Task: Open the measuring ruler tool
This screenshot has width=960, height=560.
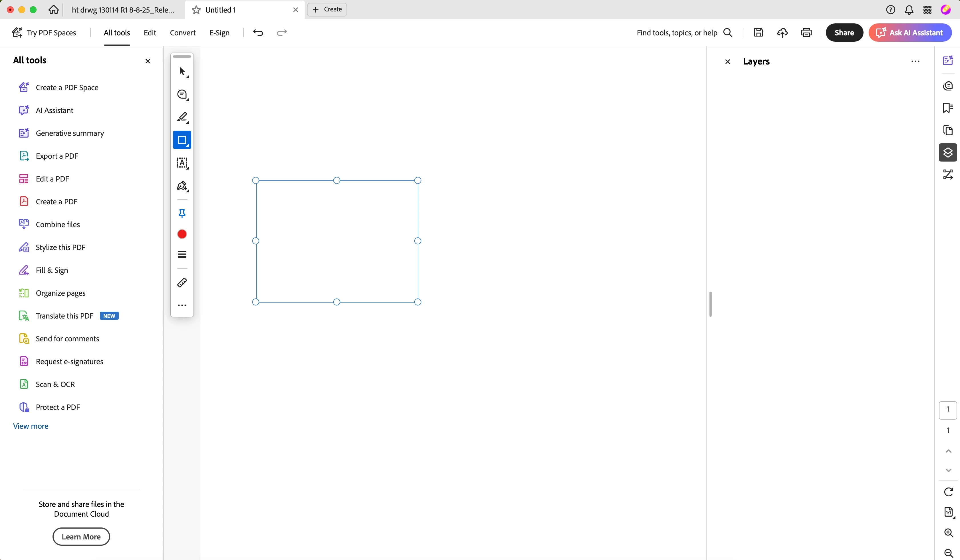Action: tap(182, 283)
